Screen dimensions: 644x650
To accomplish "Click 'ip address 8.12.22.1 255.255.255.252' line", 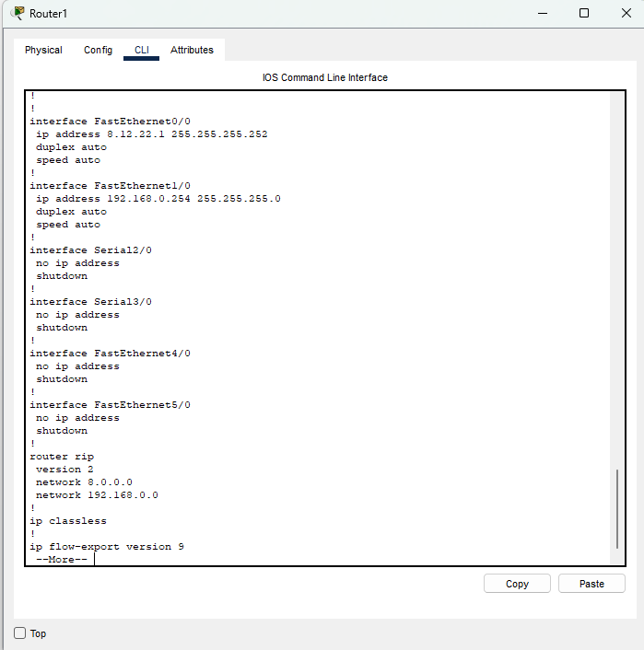I will (151, 134).
